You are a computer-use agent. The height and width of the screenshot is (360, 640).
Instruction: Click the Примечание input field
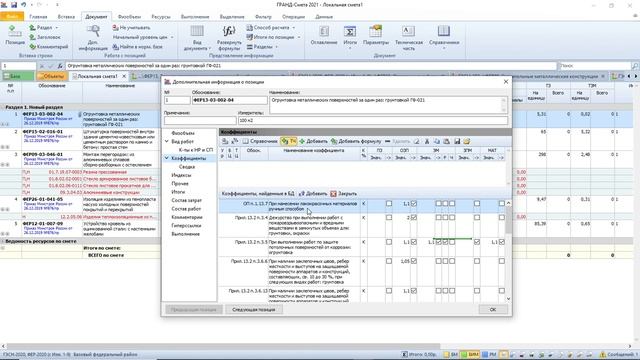click(200, 120)
